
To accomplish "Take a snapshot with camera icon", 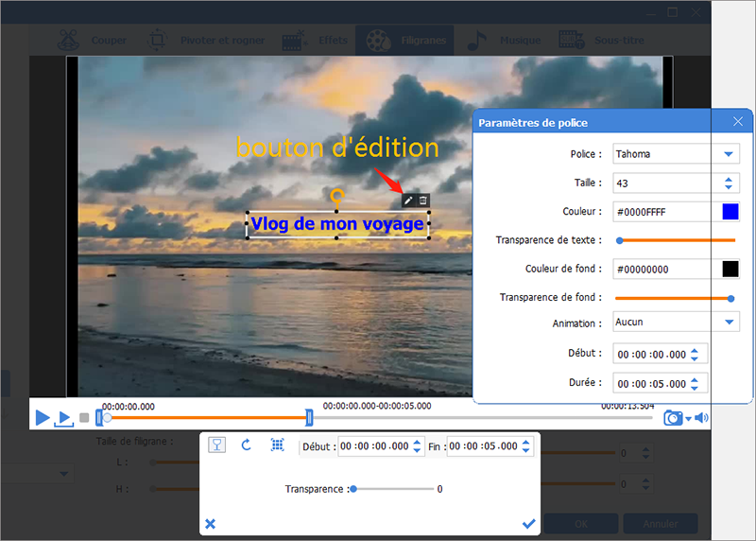I will pyautogui.click(x=673, y=418).
